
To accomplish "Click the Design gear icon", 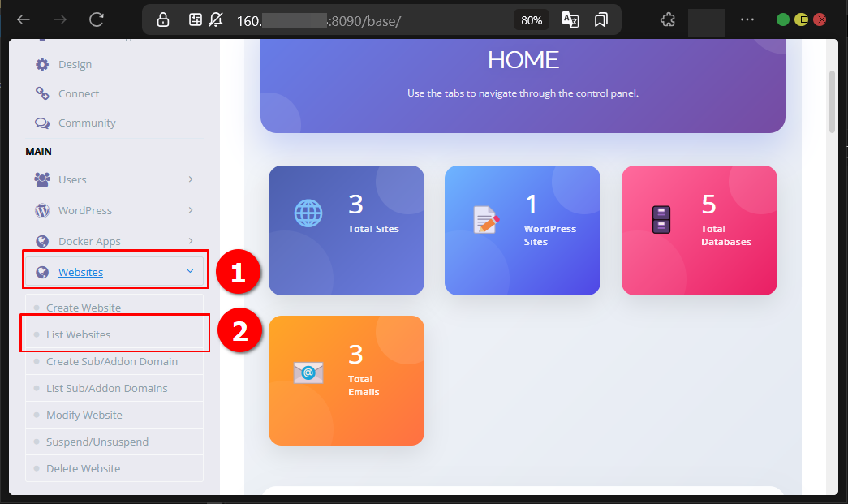I will point(42,65).
